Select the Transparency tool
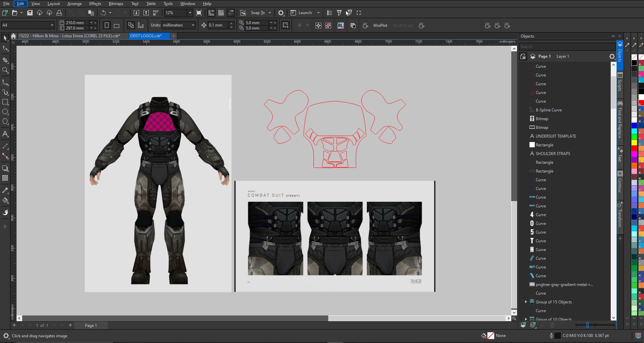 5,178
